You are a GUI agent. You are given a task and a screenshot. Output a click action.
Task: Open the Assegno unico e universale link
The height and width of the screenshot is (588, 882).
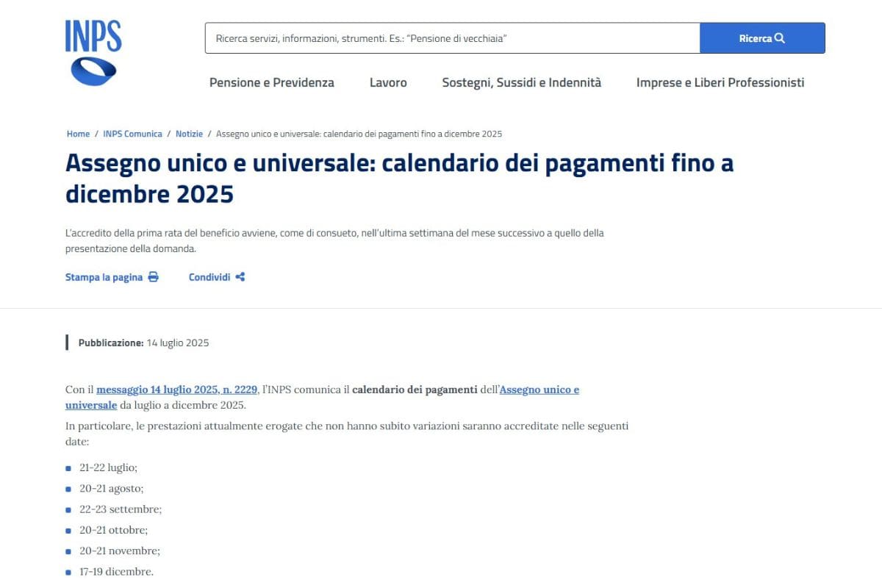540,390
